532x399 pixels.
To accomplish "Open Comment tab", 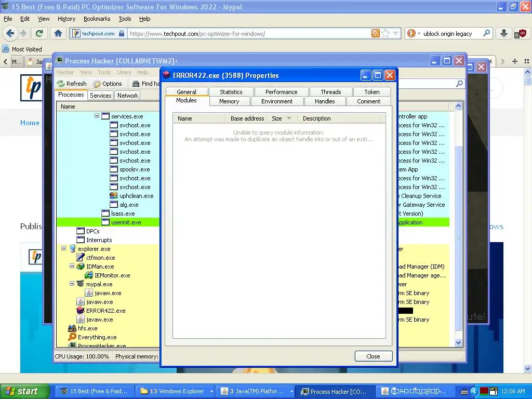I will pos(368,101).
